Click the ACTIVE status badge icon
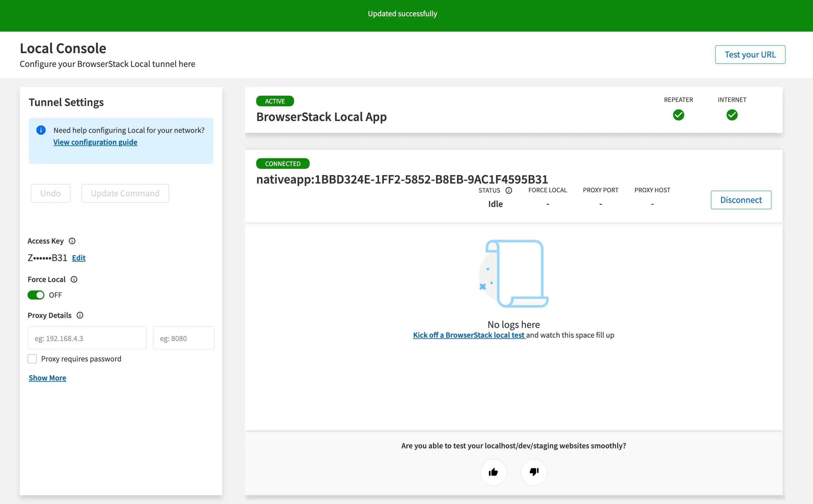Screen dimensions: 813x504 pos(275,100)
